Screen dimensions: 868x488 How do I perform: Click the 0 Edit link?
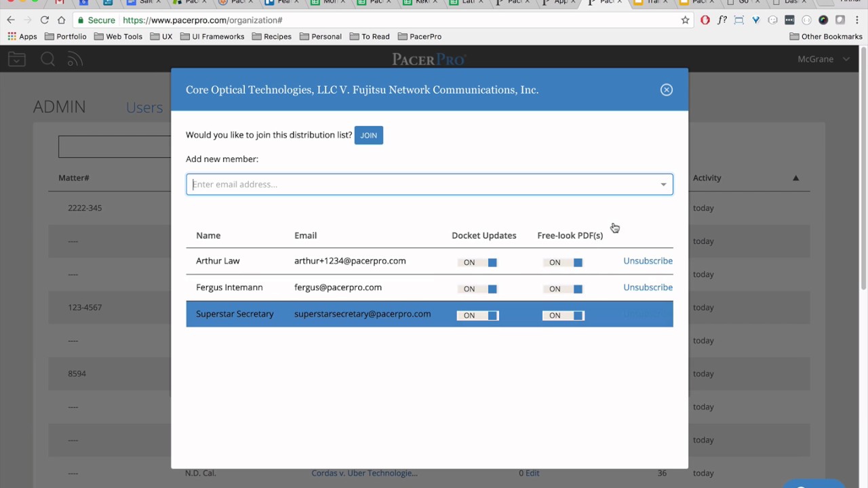coord(529,473)
